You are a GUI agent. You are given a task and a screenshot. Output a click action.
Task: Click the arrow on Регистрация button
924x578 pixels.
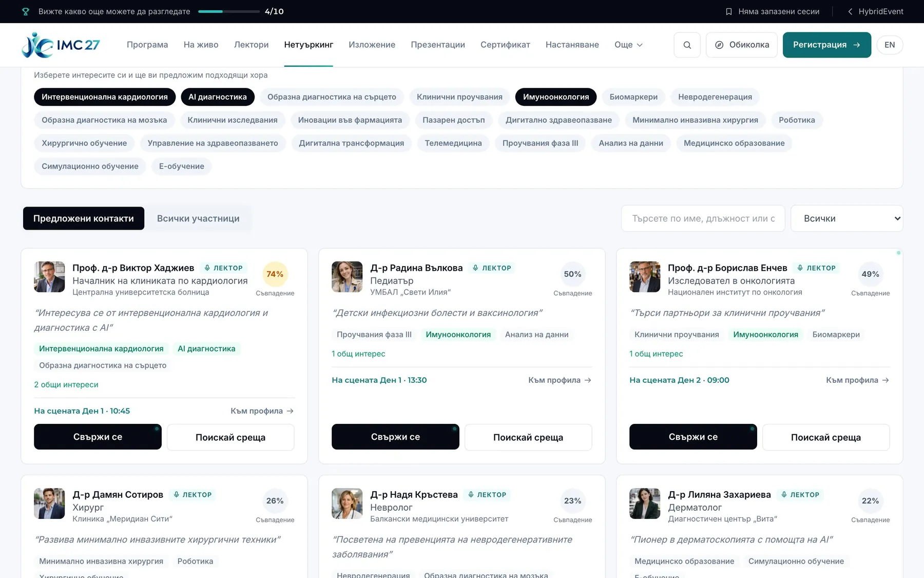857,45
